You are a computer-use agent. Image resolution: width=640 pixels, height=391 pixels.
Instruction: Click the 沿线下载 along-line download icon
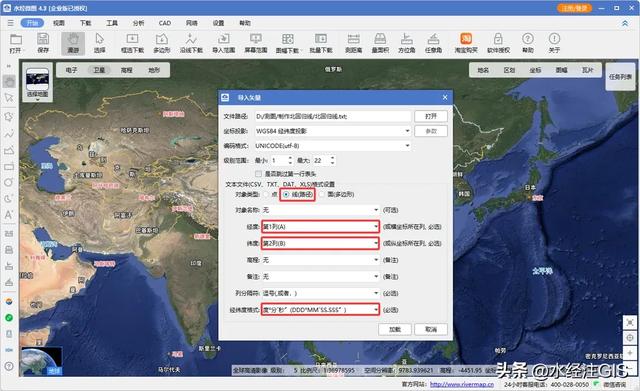tap(191, 43)
